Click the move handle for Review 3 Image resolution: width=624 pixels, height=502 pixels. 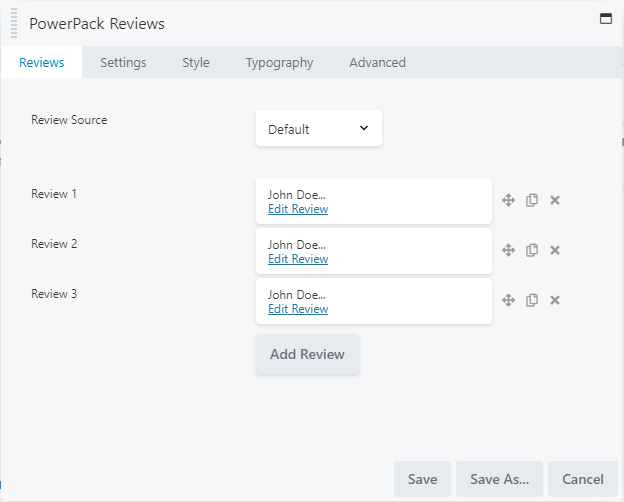(x=508, y=300)
